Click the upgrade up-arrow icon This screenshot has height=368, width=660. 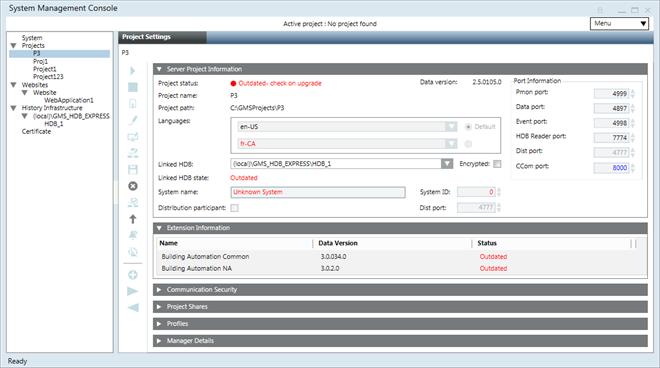click(133, 219)
